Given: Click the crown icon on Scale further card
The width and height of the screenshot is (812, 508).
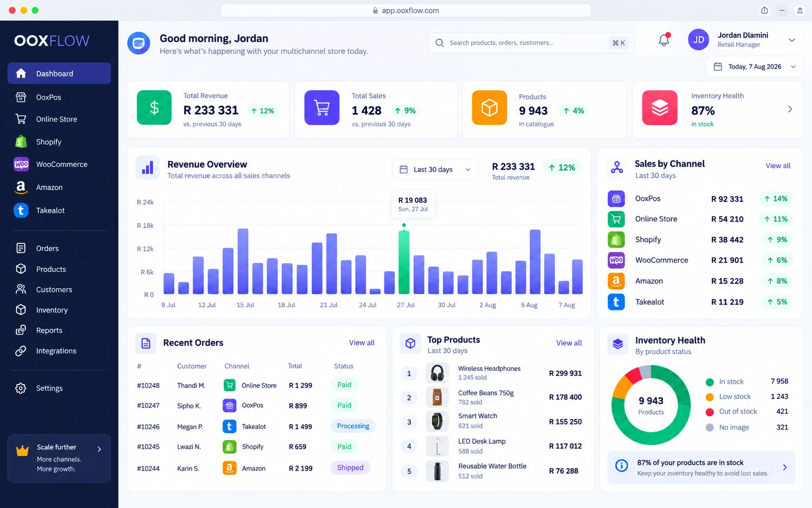Looking at the screenshot, I should coord(22,451).
